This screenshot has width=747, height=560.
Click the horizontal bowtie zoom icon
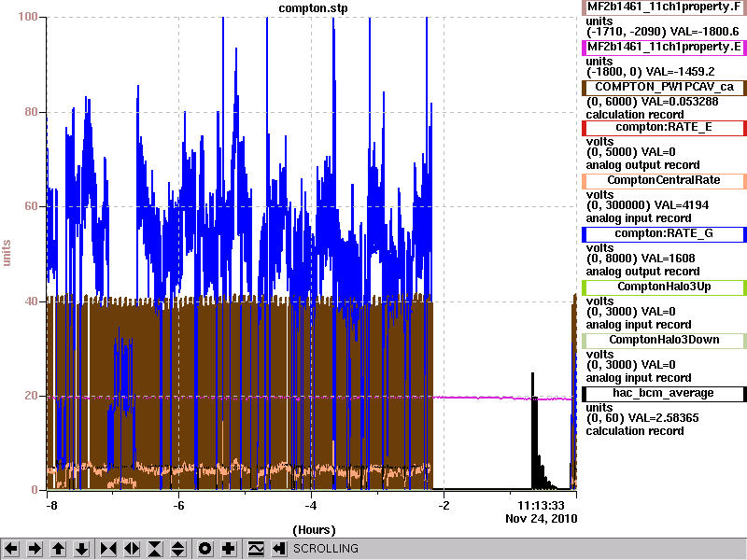pos(108,549)
